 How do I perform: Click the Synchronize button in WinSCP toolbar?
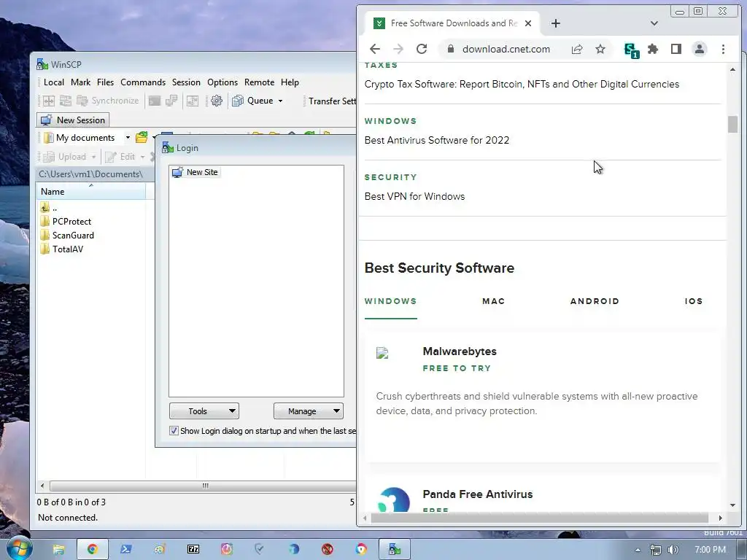(x=108, y=101)
